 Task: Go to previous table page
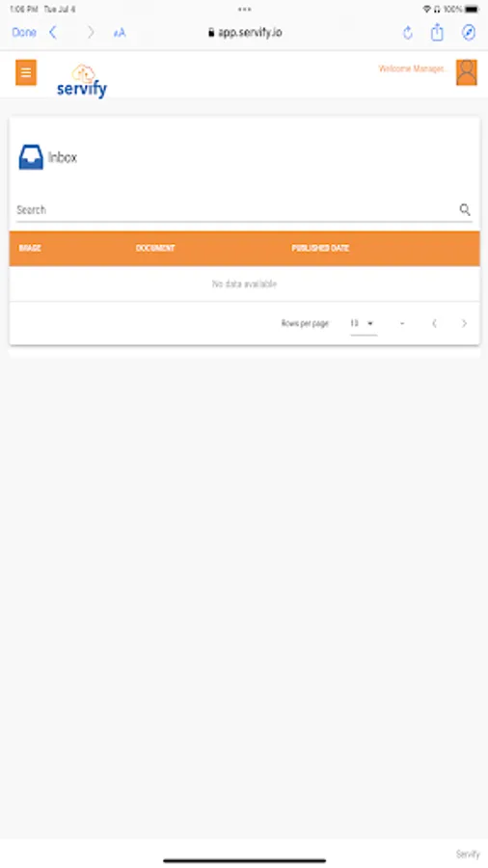[x=434, y=323]
